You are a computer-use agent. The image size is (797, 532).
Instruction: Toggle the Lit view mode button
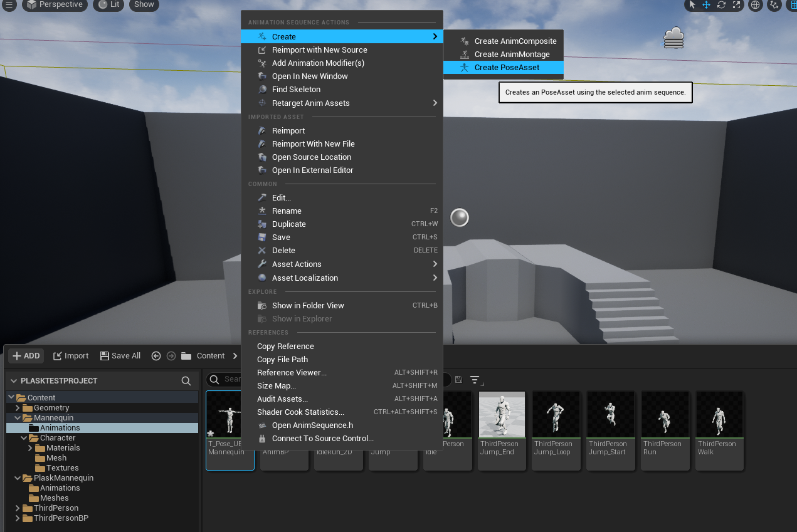pos(109,5)
